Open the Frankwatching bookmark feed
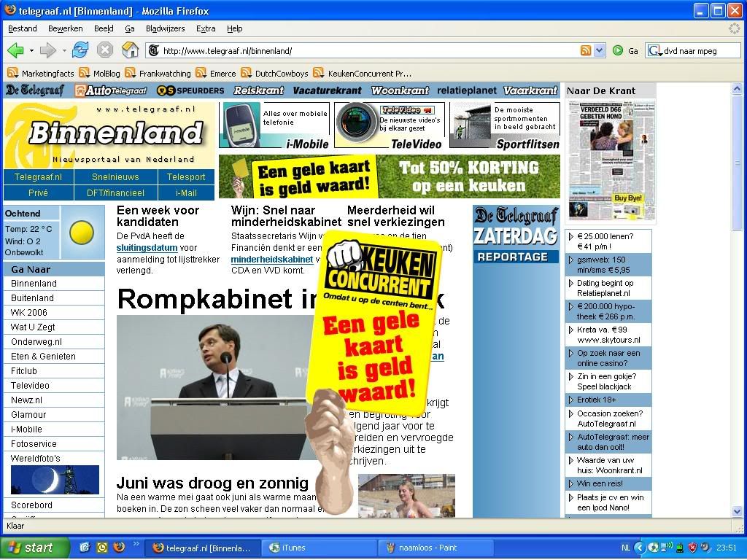This screenshot has height=560, width=747. pyautogui.click(x=158, y=74)
